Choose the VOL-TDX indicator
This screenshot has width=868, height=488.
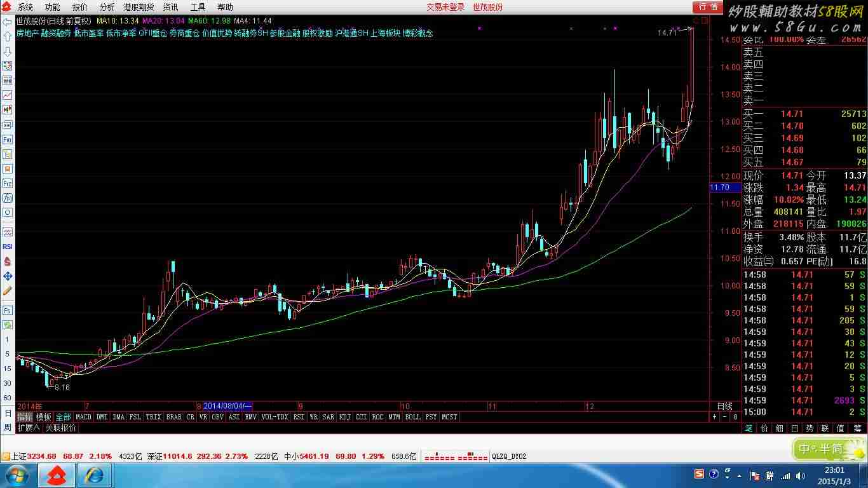pyautogui.click(x=275, y=417)
